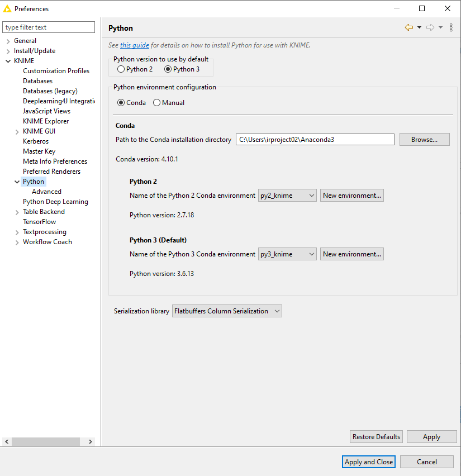Select the Install/Update tree item label
This screenshot has width=461, height=476.
35,51
